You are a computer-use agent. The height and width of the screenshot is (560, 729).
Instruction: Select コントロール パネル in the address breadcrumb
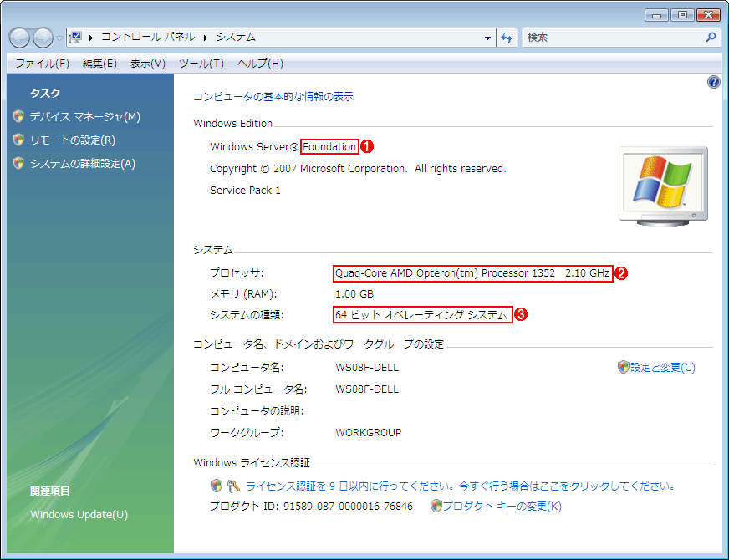tap(148, 37)
